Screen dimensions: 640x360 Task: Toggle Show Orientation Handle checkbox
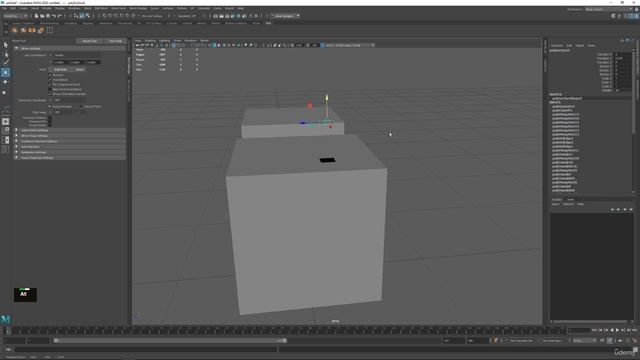click(x=50, y=94)
